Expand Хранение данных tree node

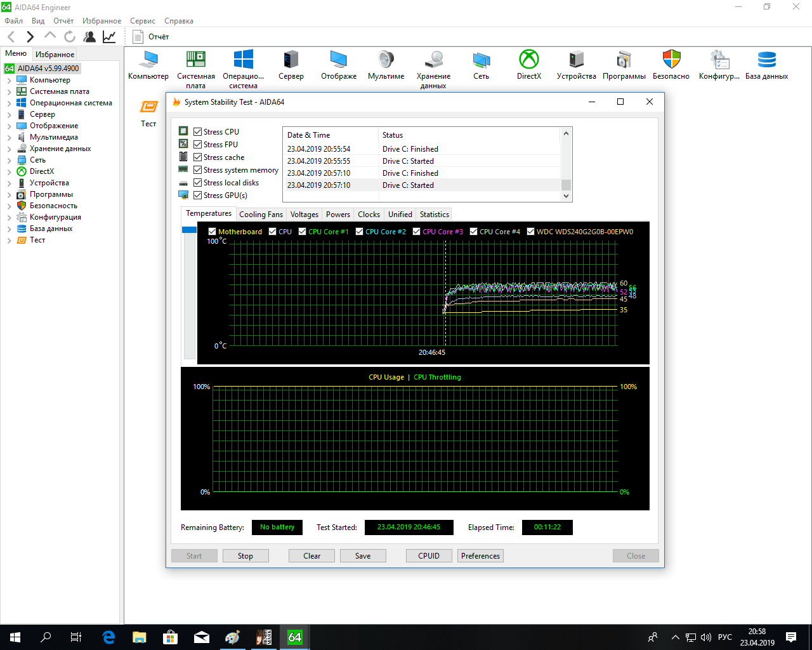click(x=9, y=149)
